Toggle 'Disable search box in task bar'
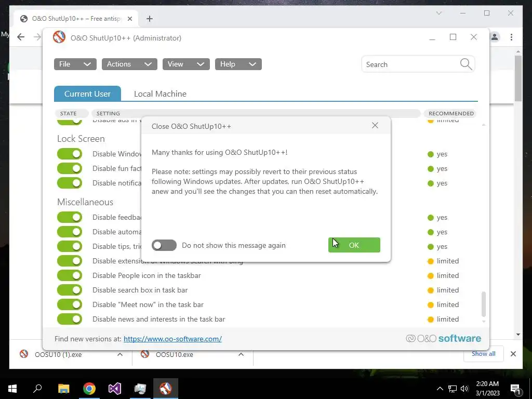Viewport: 532px width, 399px height. click(x=70, y=290)
